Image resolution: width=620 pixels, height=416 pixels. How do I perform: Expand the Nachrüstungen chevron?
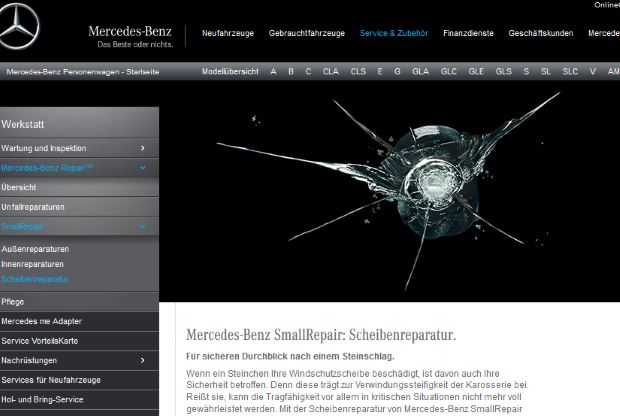(x=143, y=361)
